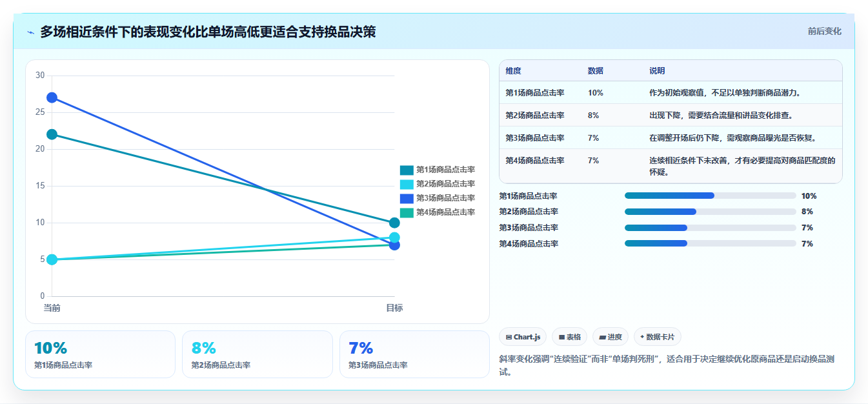This screenshot has width=868, height=404.
Task: Click y-axis tick label 30
Action: tap(40, 76)
